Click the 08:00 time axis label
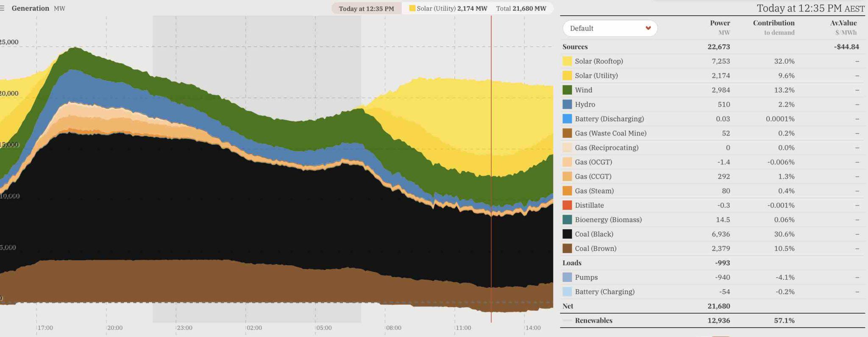This screenshot has height=337, width=868. (x=393, y=328)
